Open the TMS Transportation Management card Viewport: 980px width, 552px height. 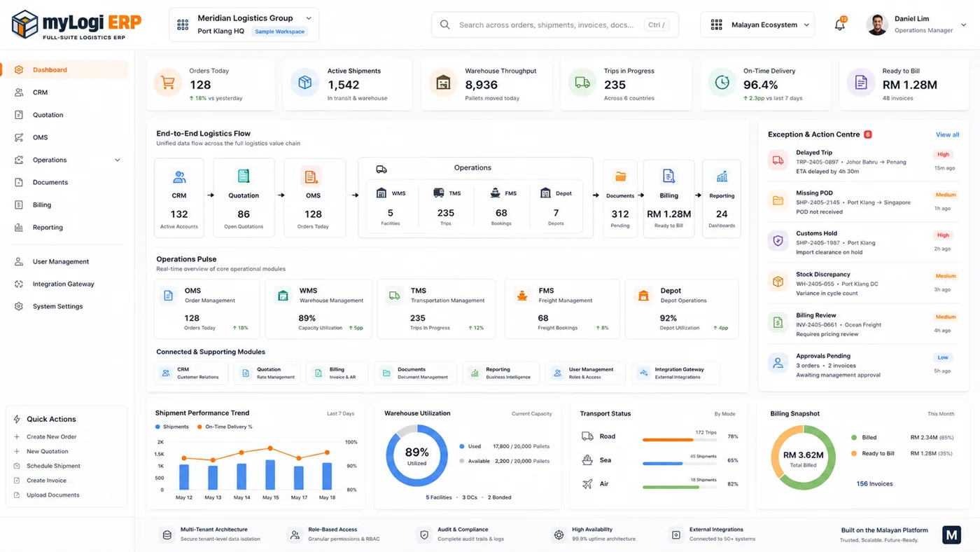pos(436,309)
